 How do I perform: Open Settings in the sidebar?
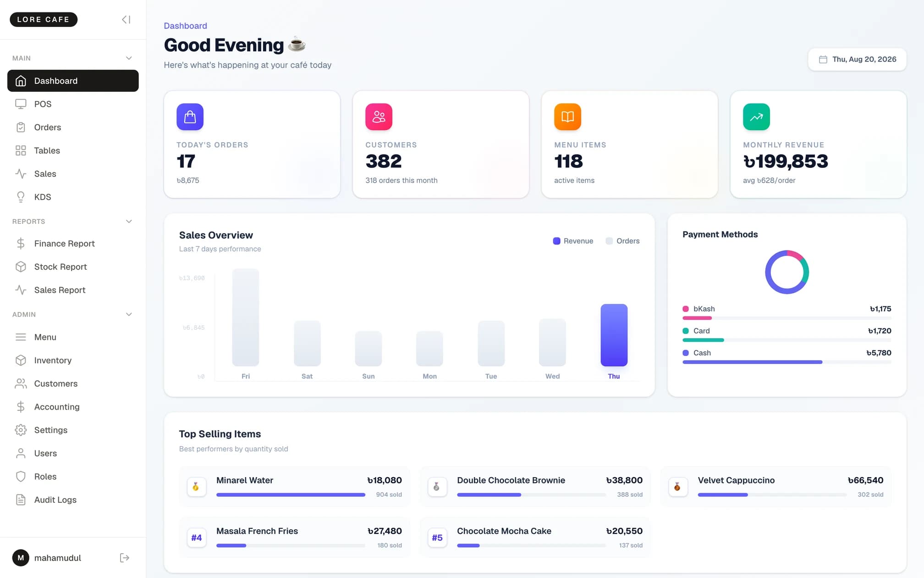[x=73, y=430]
